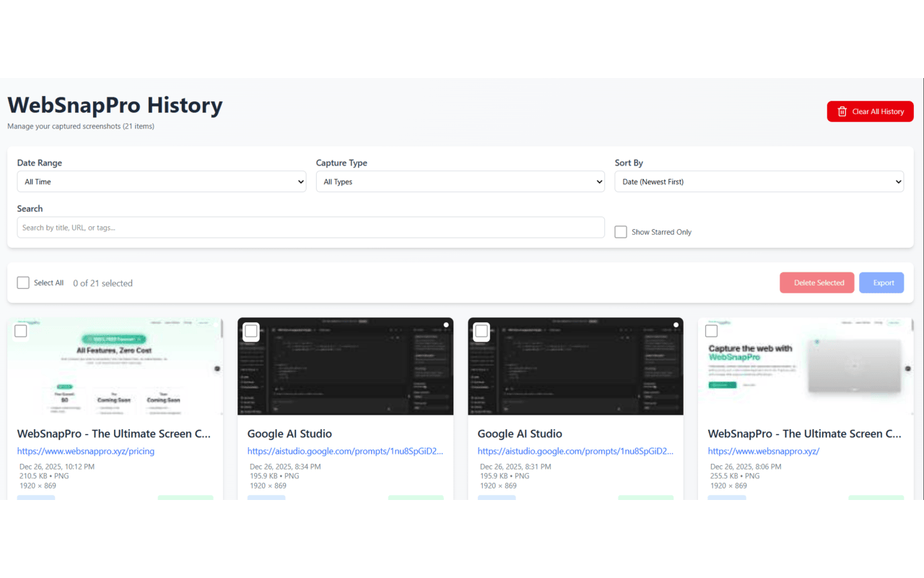Open the Date Range dropdown
Screen dimensions: 924x578
(x=161, y=181)
